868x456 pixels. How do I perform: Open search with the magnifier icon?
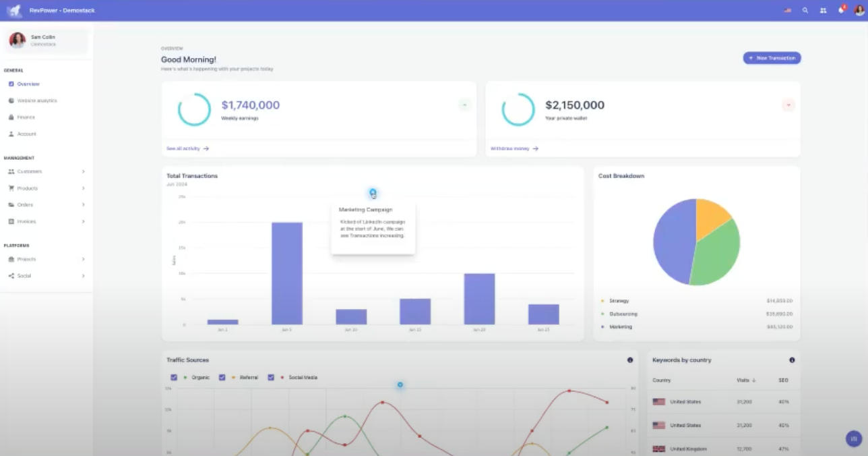pyautogui.click(x=805, y=11)
